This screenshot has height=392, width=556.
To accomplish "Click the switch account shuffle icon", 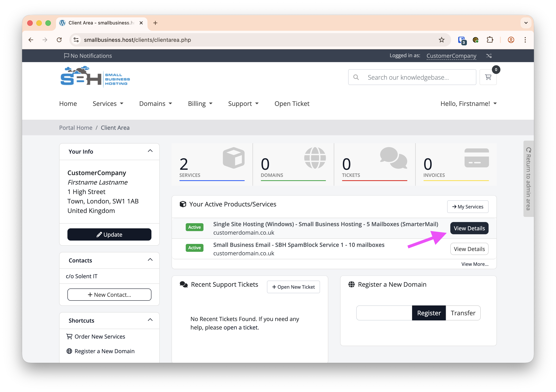I will [489, 56].
